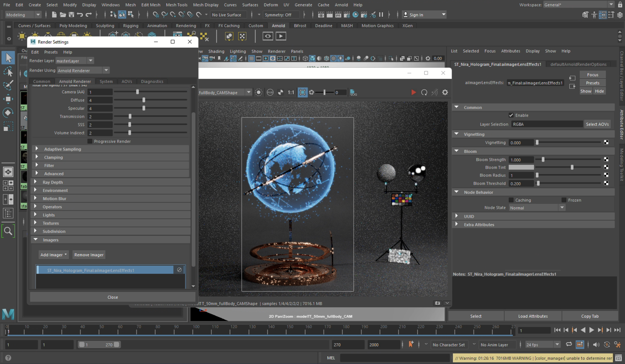This screenshot has height=364, width=625.
Task: Check Progressive Render in Render Settings
Action: (90, 141)
